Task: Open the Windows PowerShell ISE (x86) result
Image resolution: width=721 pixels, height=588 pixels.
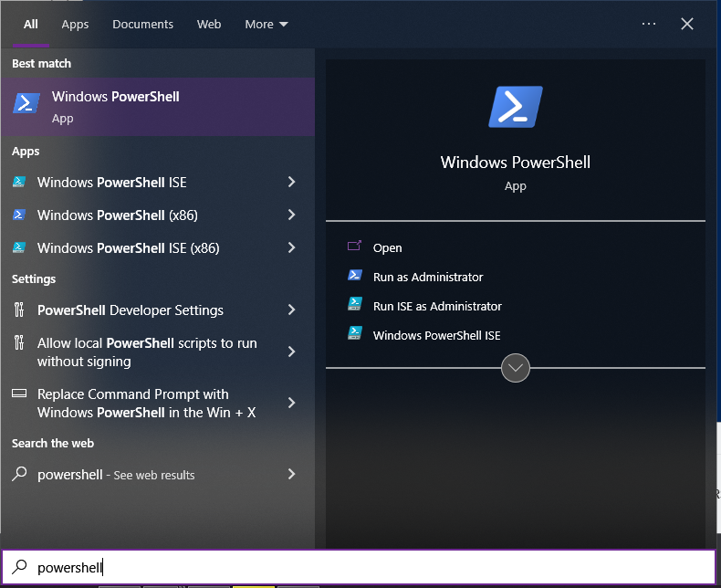Action: (158, 248)
